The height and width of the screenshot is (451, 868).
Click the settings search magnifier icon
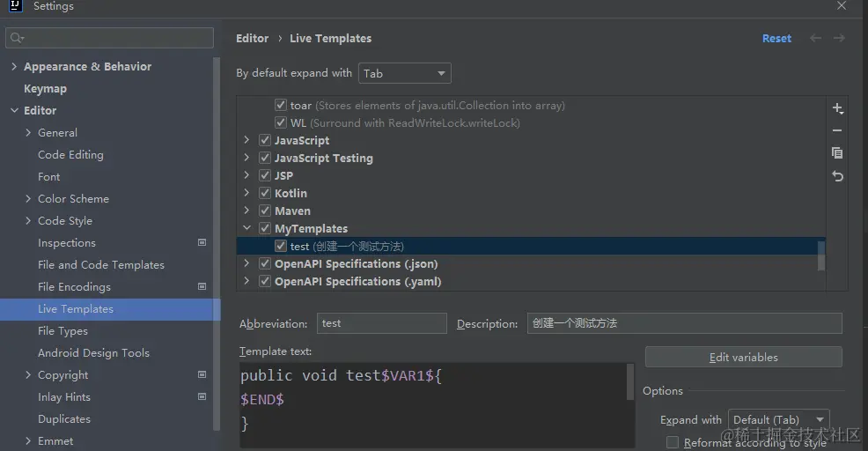pyautogui.click(x=17, y=38)
